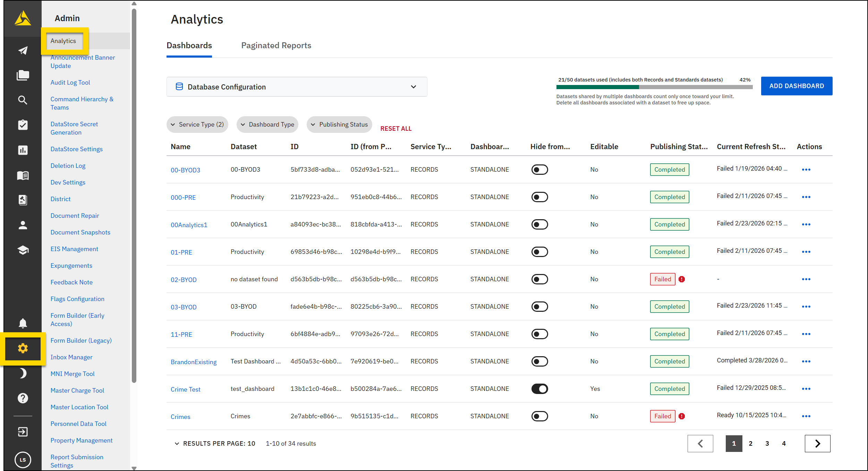868x471 pixels.
Task: Open the Publishing Status filter
Action: coord(339,124)
